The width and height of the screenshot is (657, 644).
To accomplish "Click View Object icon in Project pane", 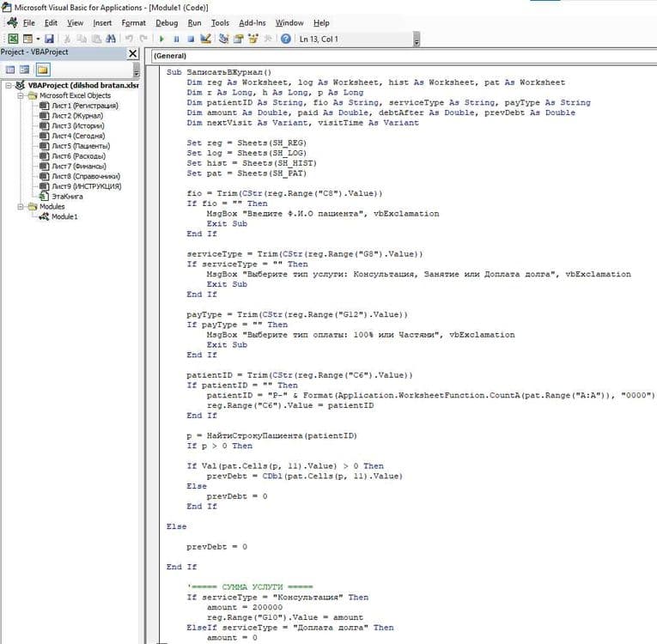I will click(x=25, y=70).
